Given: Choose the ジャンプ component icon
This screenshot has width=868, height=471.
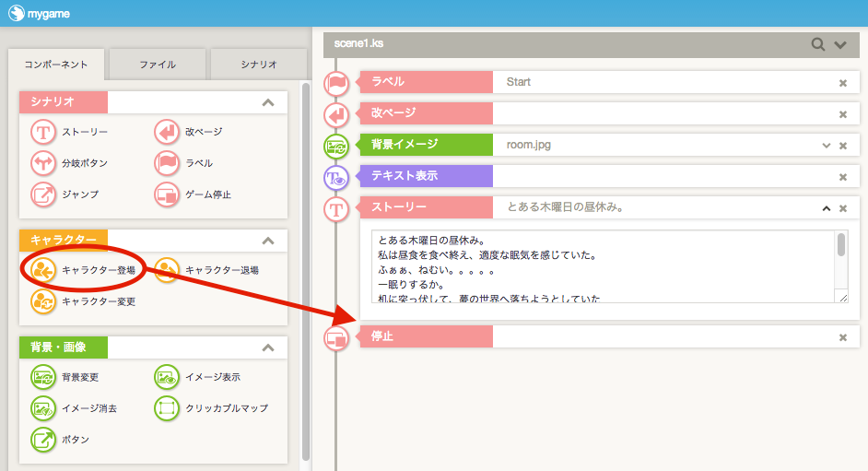Looking at the screenshot, I should point(43,194).
